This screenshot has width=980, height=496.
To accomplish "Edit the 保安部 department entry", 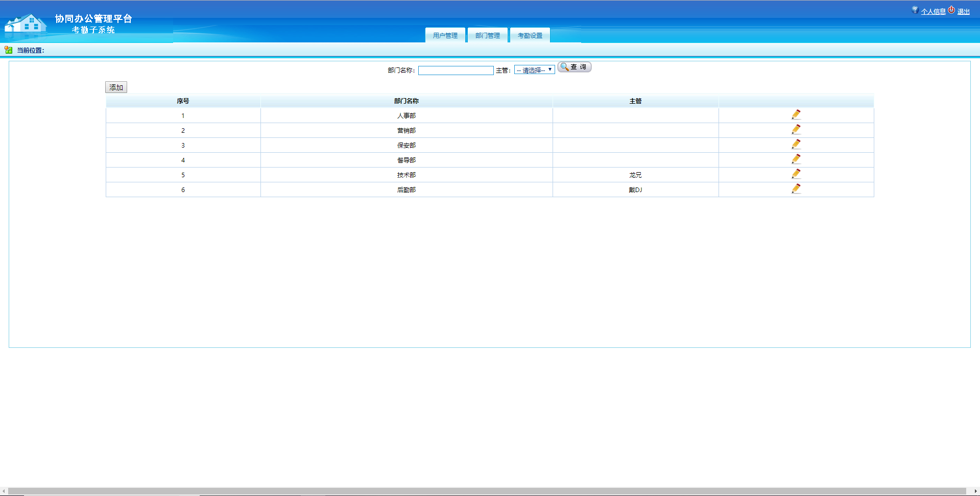I will [x=796, y=145].
